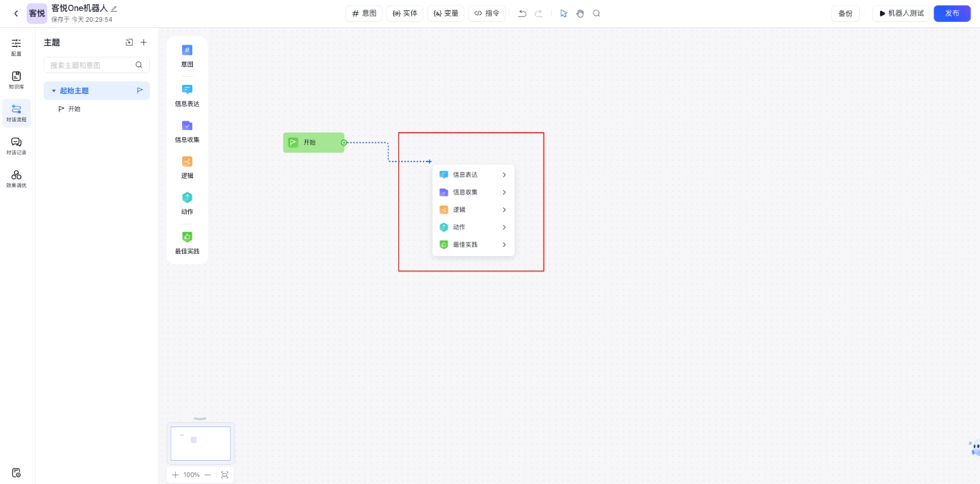
Task: Click the 搜索主题和意图 search field
Action: [91, 65]
